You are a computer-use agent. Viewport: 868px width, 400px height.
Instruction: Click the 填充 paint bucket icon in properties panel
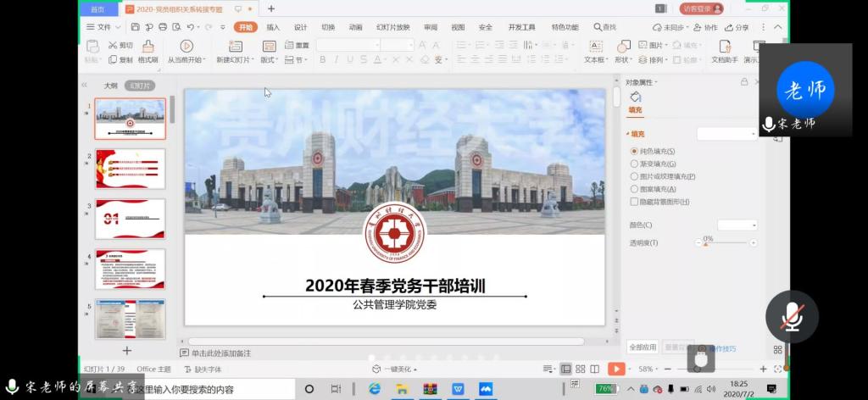(636, 97)
